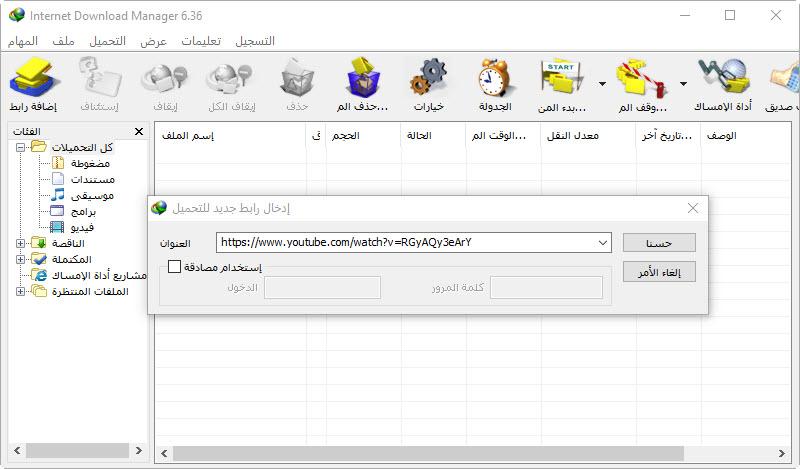Sort by تاريخ آخر... column header
The width and height of the screenshot is (800, 469).
click(x=669, y=136)
